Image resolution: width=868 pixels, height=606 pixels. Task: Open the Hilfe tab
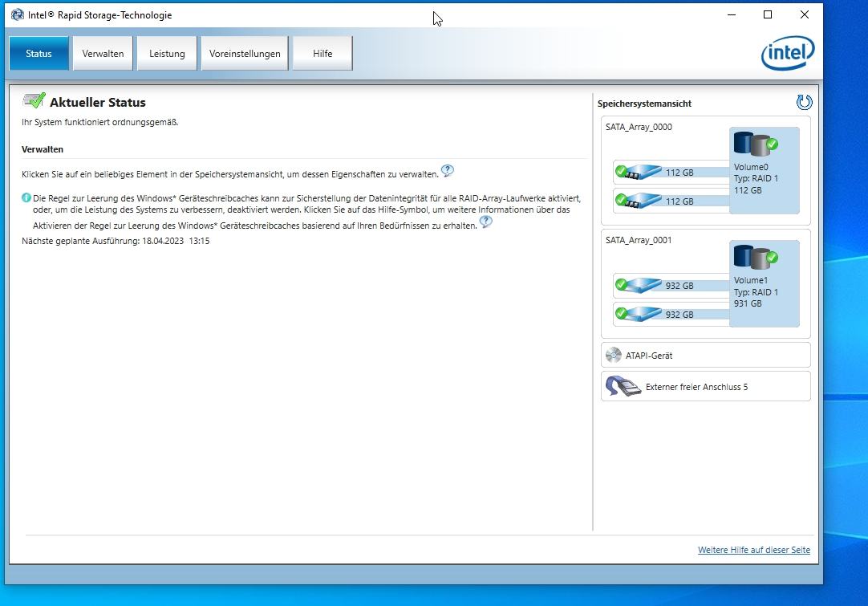(322, 53)
